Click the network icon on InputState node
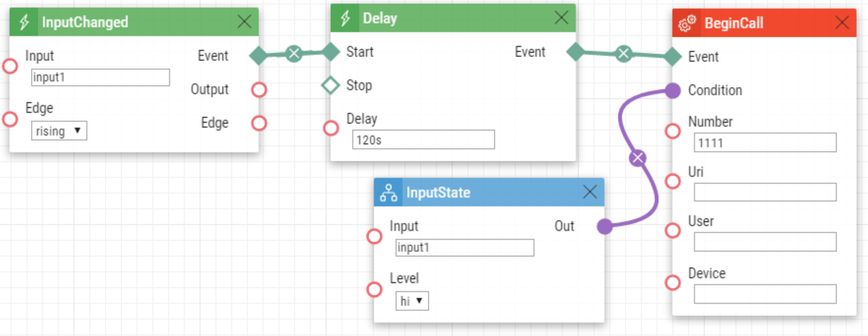 (389, 193)
